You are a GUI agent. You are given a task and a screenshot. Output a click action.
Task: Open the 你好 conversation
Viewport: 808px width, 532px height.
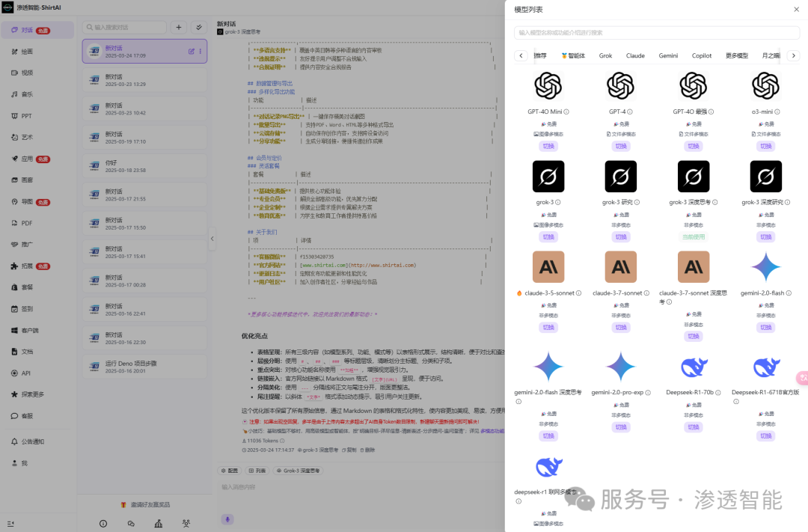click(x=145, y=166)
